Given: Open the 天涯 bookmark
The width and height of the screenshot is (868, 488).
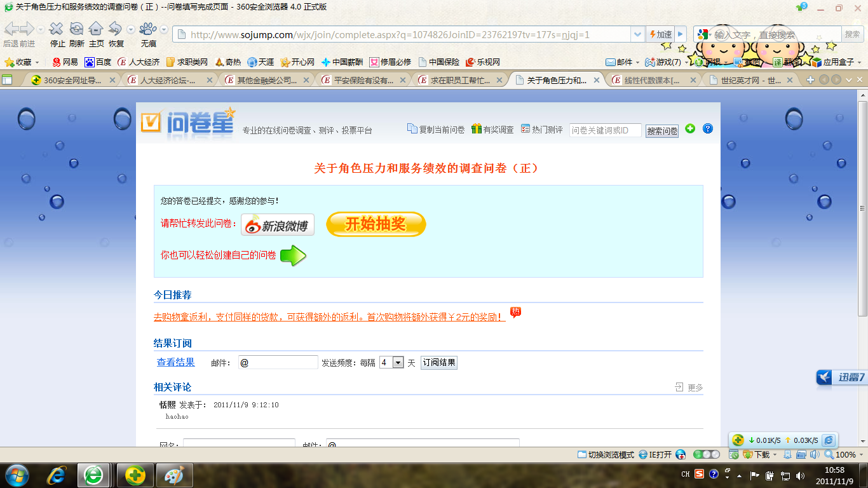Looking at the screenshot, I should 261,62.
